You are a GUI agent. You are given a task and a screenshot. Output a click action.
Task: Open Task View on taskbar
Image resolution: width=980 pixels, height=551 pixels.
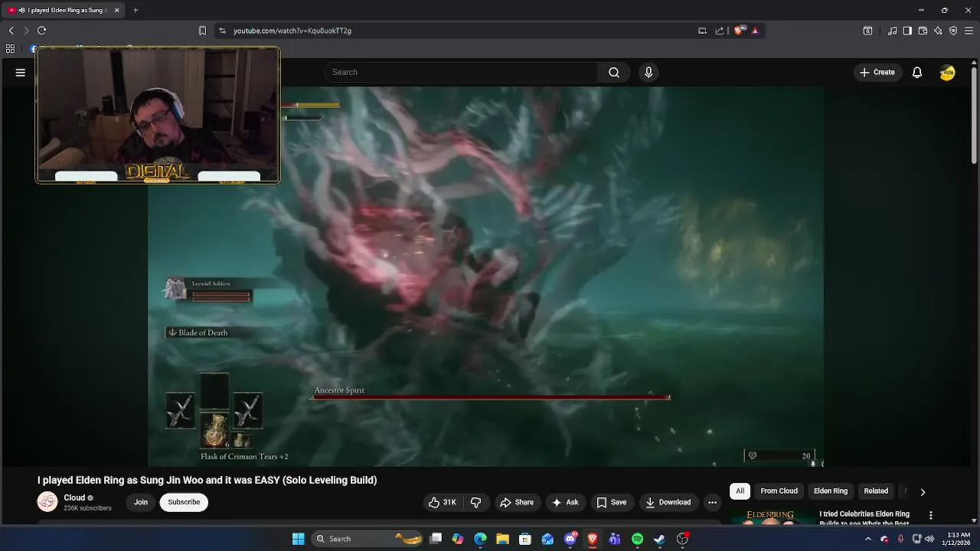click(436, 539)
